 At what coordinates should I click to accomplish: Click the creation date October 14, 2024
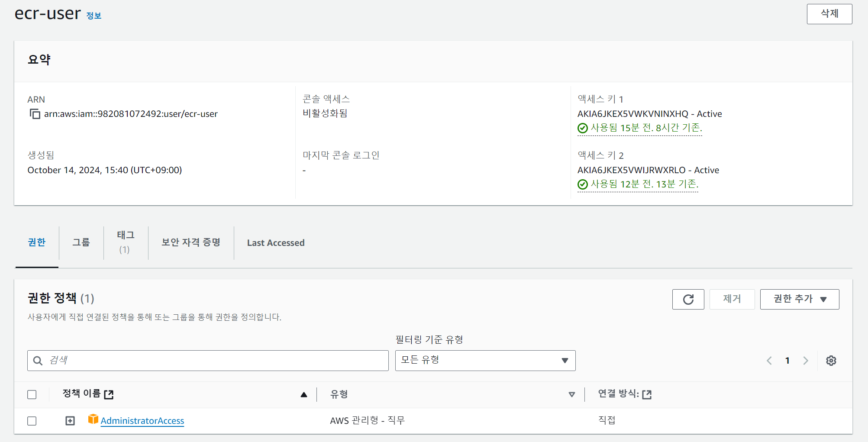[105, 170]
